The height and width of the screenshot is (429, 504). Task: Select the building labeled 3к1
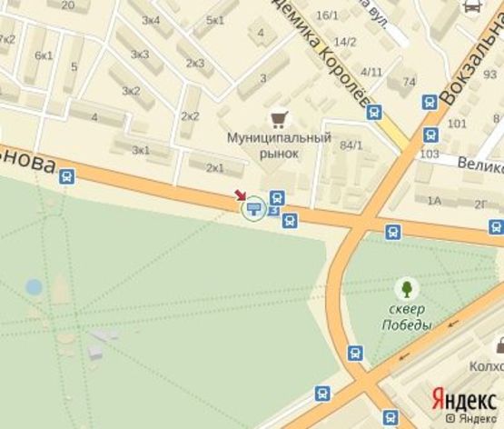tap(141, 150)
